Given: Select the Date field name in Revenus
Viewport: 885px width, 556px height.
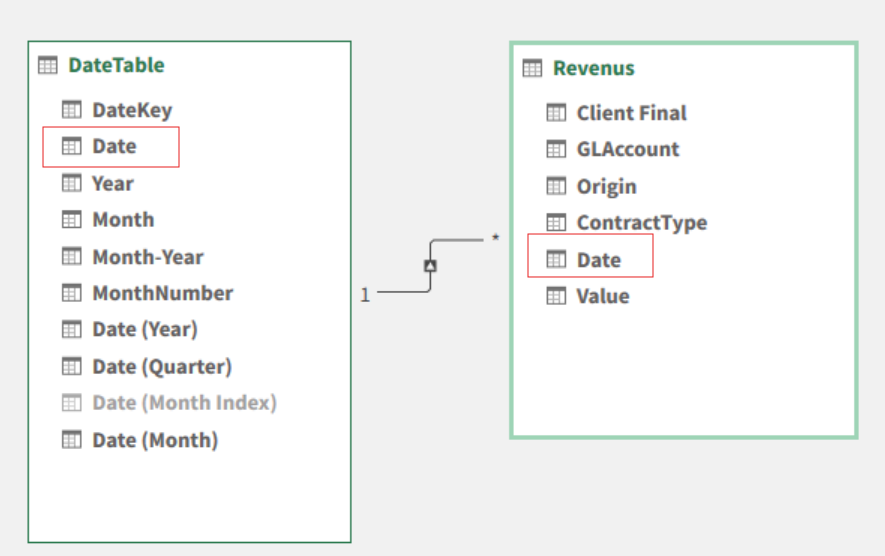Looking at the screenshot, I should pyautogui.click(x=599, y=260).
